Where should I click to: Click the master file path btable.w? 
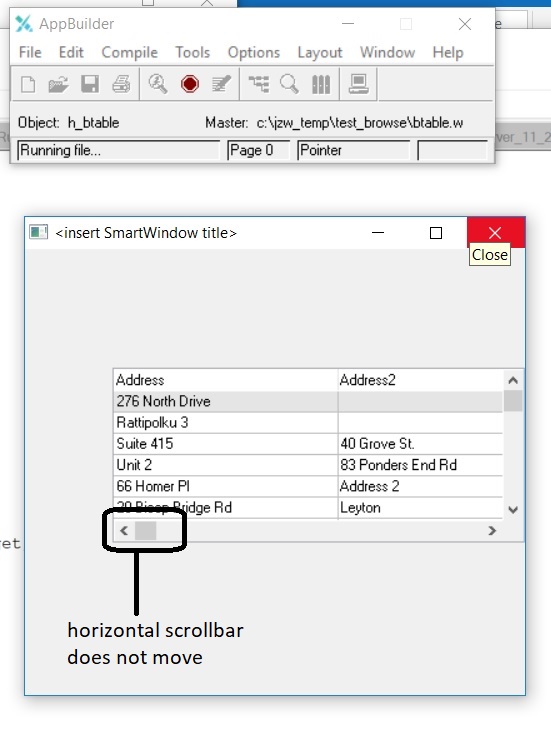360,123
